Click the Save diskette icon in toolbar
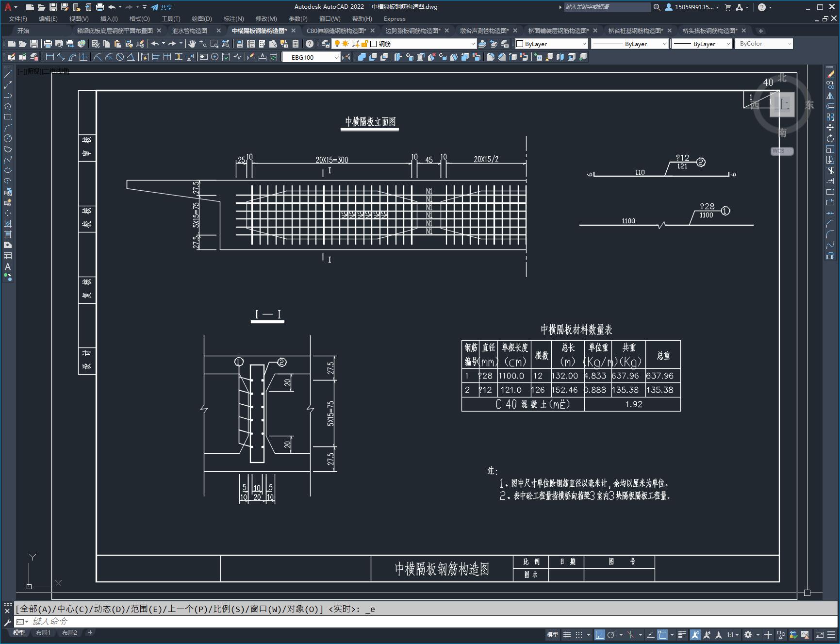The height and width of the screenshot is (644, 840). pos(33,44)
